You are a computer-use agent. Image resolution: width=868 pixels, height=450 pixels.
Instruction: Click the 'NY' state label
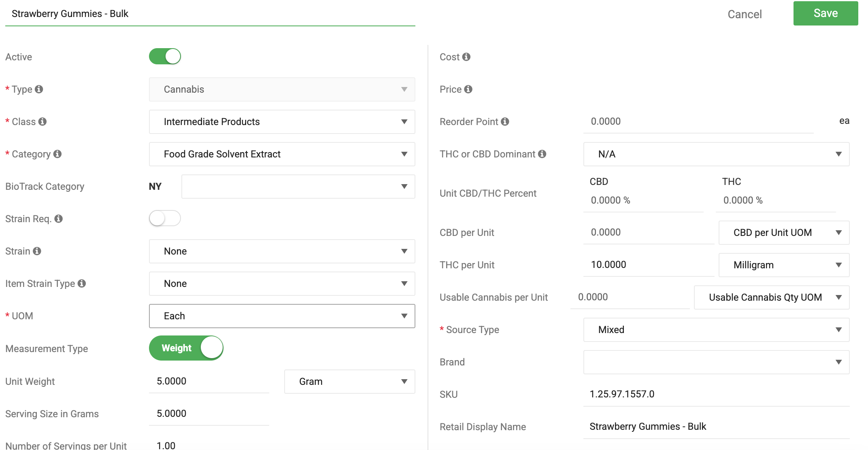pos(155,187)
